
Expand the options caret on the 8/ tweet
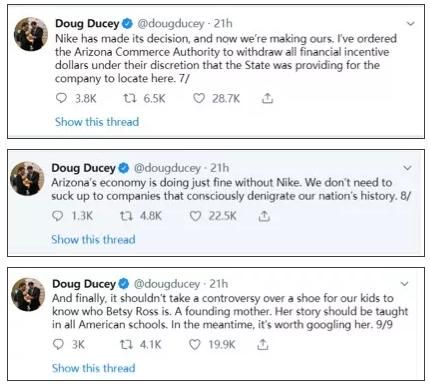pos(407,168)
